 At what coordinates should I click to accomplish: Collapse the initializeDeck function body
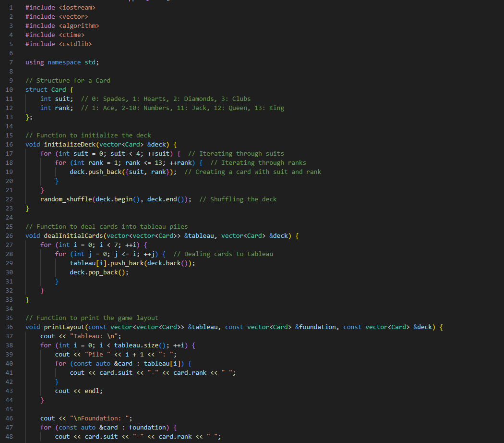pos(18,144)
